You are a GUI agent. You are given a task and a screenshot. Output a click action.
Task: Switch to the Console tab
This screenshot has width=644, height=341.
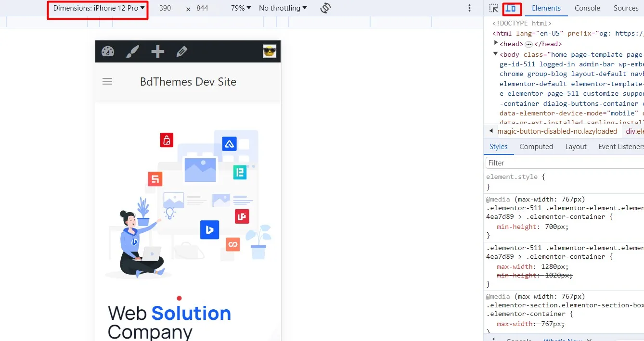tap(587, 8)
